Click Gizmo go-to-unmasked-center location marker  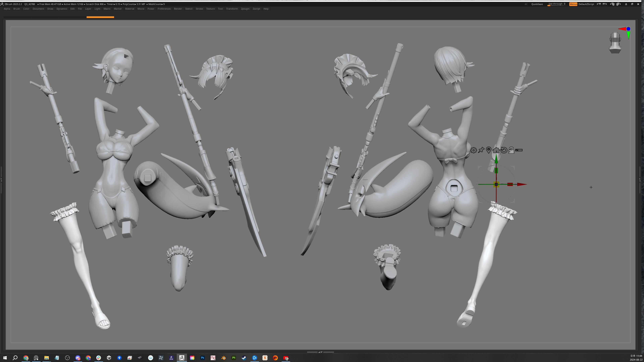(489, 150)
